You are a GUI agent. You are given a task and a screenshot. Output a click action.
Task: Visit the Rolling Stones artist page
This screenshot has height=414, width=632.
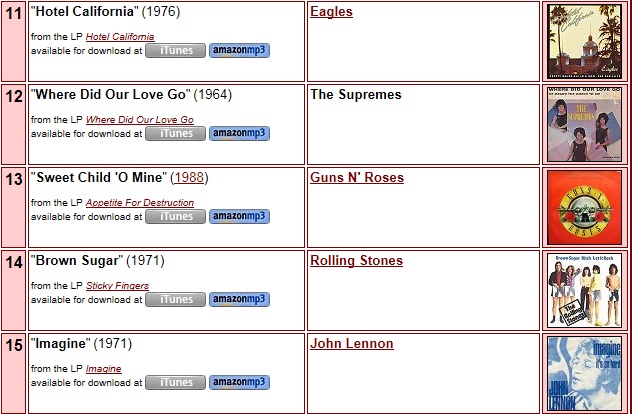(x=356, y=260)
